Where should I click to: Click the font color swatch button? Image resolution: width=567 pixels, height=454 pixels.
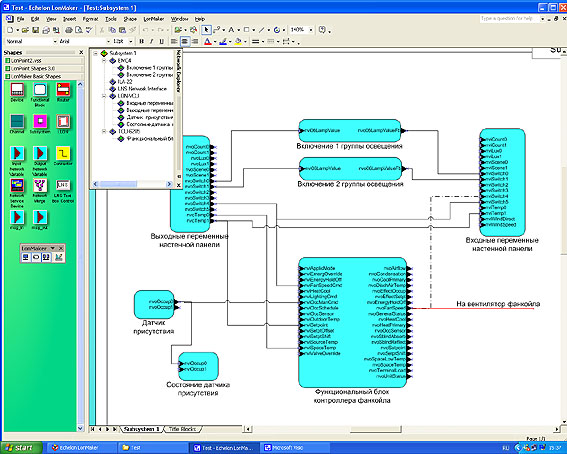[208, 42]
